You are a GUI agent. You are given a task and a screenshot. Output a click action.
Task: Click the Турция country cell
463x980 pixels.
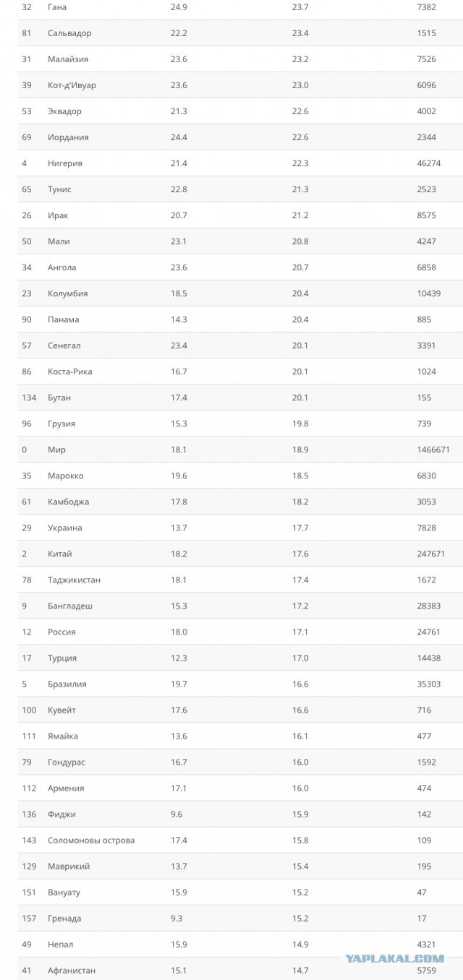[x=62, y=658]
